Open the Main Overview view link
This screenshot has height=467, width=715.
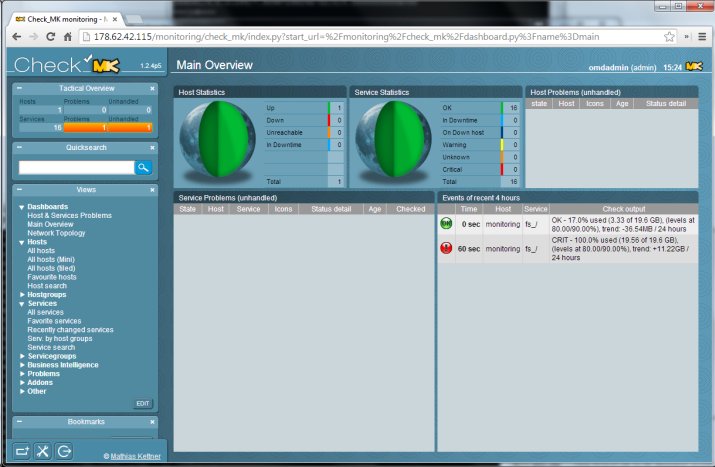click(50, 224)
